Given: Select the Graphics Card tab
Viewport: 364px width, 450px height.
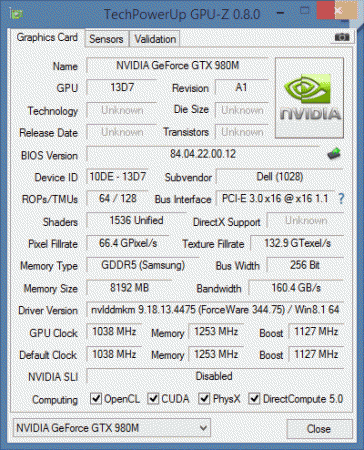Looking at the screenshot, I should (x=47, y=37).
